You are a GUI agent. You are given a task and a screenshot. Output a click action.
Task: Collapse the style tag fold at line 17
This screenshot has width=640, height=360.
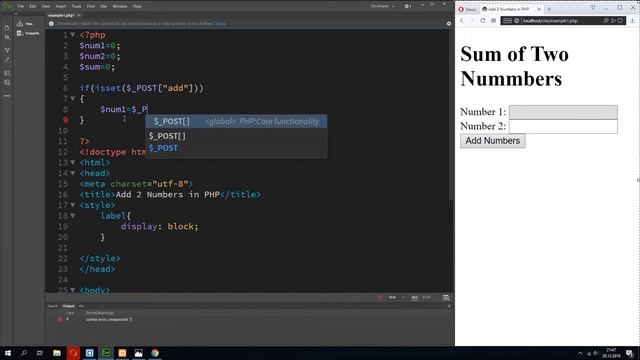(73, 205)
